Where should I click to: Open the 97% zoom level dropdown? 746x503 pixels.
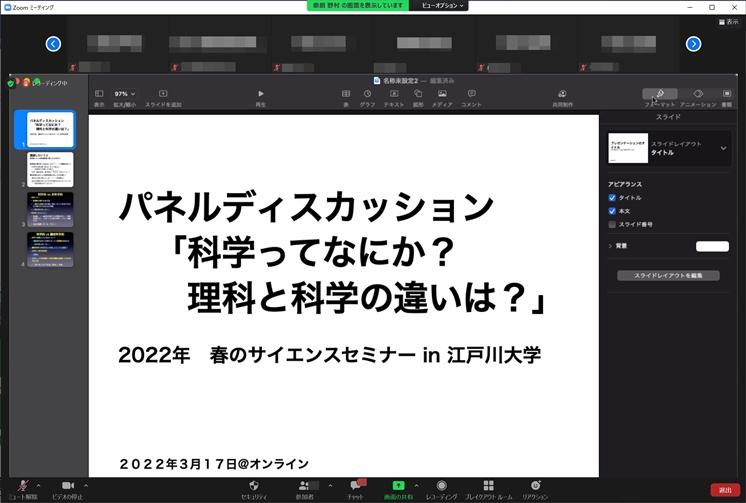[126, 94]
